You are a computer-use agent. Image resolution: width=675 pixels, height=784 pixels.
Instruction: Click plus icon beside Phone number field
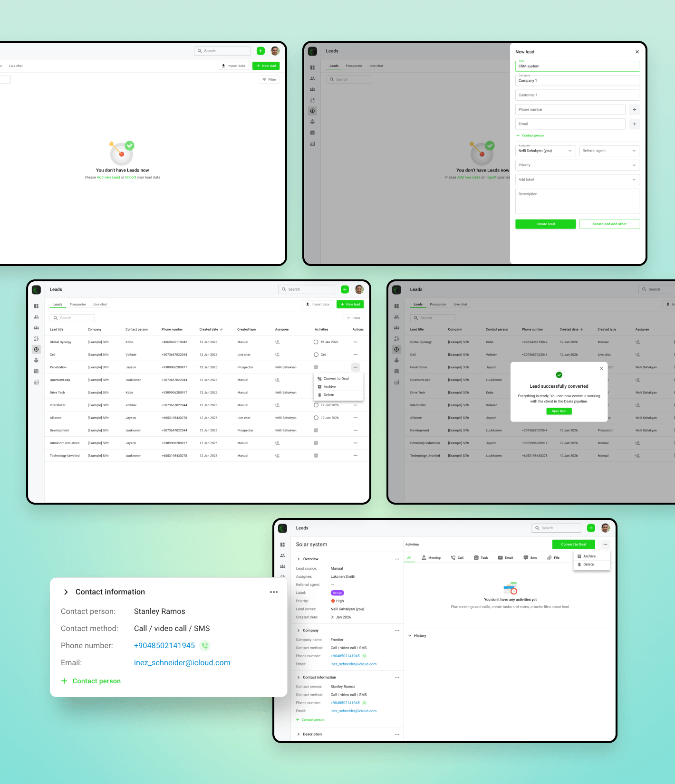(x=634, y=109)
